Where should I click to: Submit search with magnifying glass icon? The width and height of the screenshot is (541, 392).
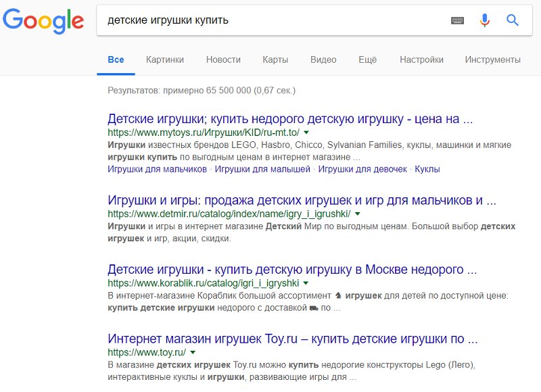tap(513, 20)
